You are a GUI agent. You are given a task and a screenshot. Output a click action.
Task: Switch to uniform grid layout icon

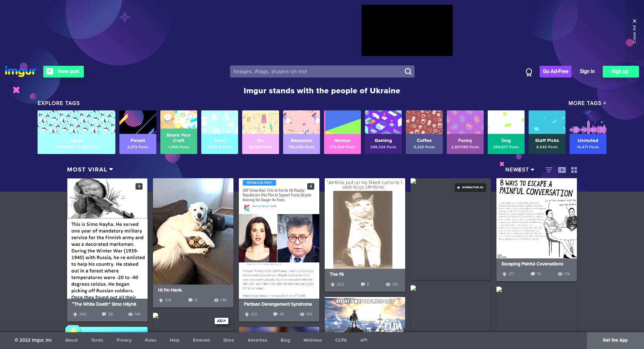(574, 170)
